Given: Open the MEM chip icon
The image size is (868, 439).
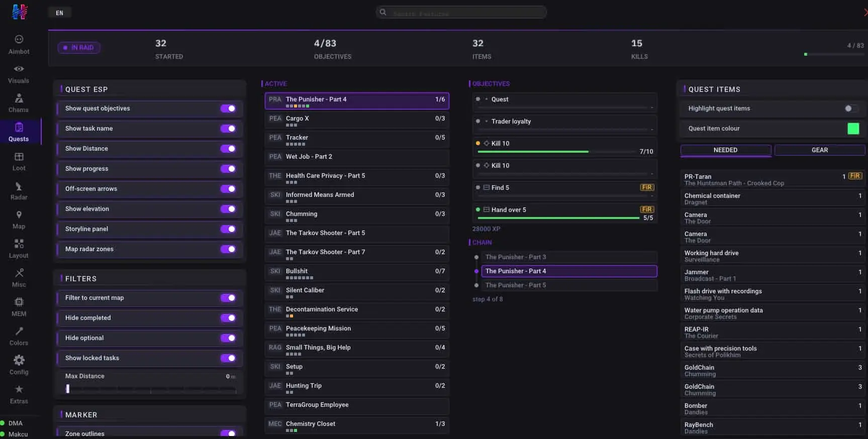Looking at the screenshot, I should click(x=19, y=302).
